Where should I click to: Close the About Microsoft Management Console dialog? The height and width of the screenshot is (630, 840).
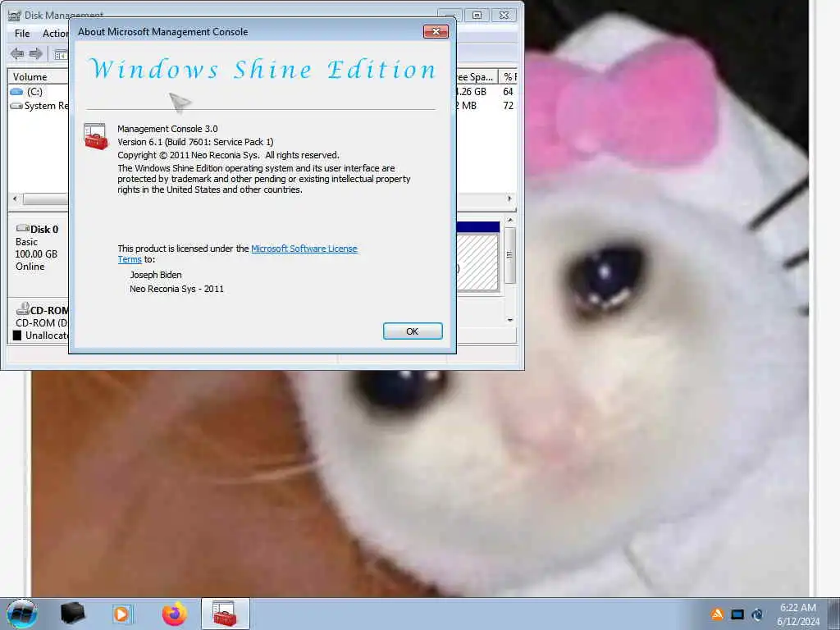(436, 32)
